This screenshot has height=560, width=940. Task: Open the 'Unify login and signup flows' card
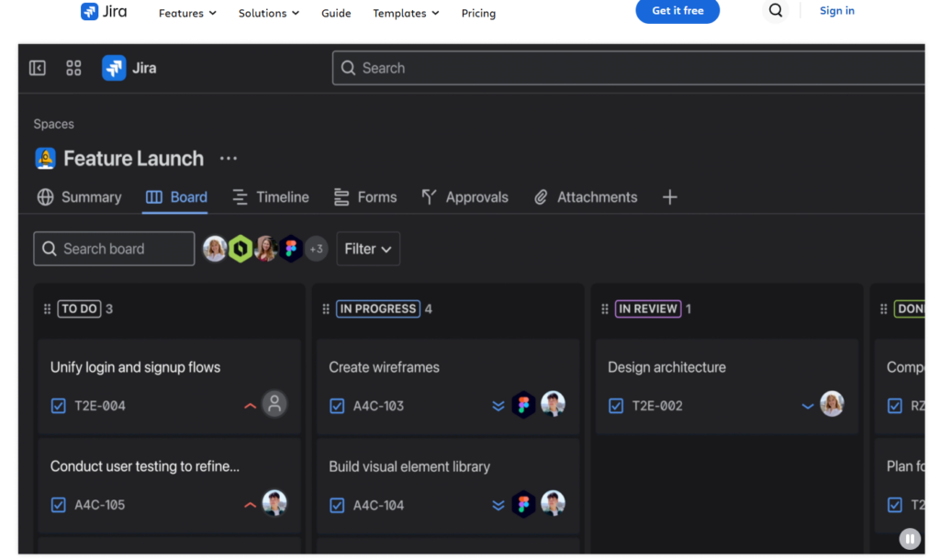(169, 386)
